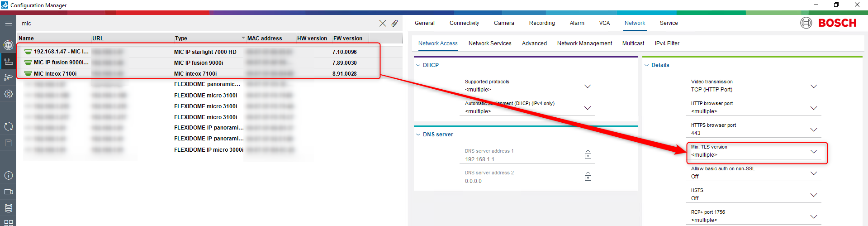Open the settings gear in sidebar
The height and width of the screenshot is (226, 868).
8,94
